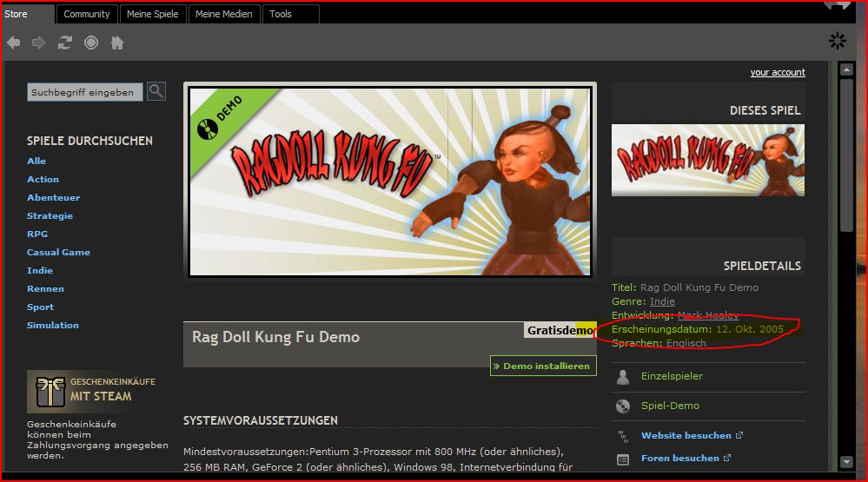
Task: Open the Abenteuer category
Action: coord(53,197)
